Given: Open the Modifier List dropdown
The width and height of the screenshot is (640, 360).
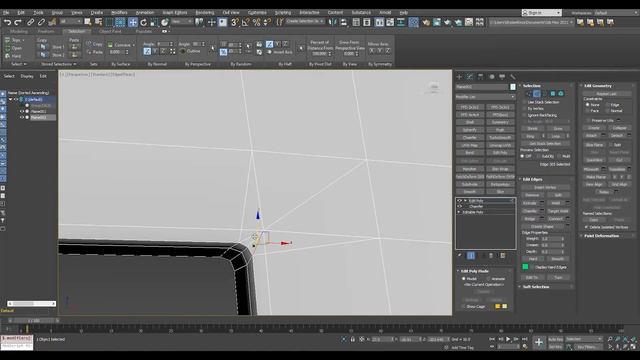Looking at the screenshot, I should pyautogui.click(x=485, y=97).
